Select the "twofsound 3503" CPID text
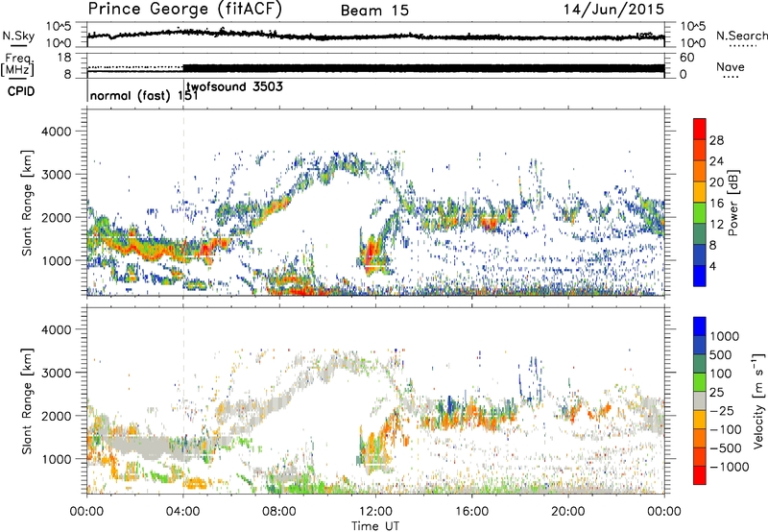The image size is (768, 532). 234,87
